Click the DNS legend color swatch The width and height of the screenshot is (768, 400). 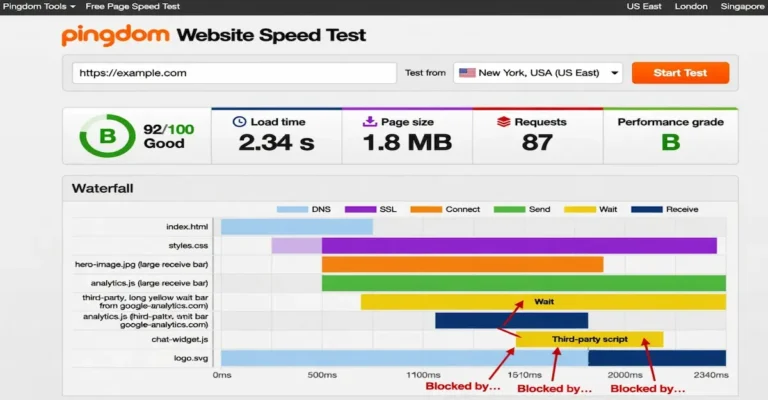[292, 210]
